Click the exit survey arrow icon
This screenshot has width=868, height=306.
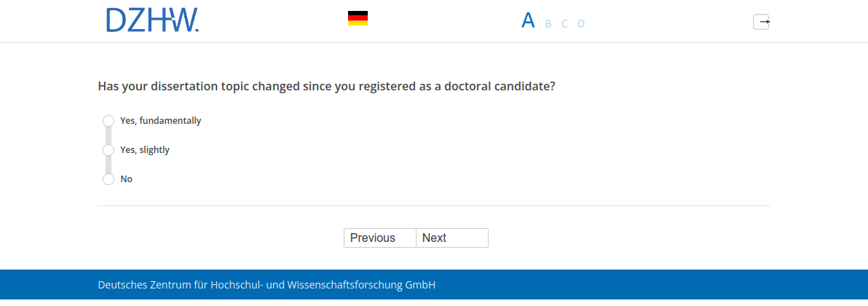point(761,22)
